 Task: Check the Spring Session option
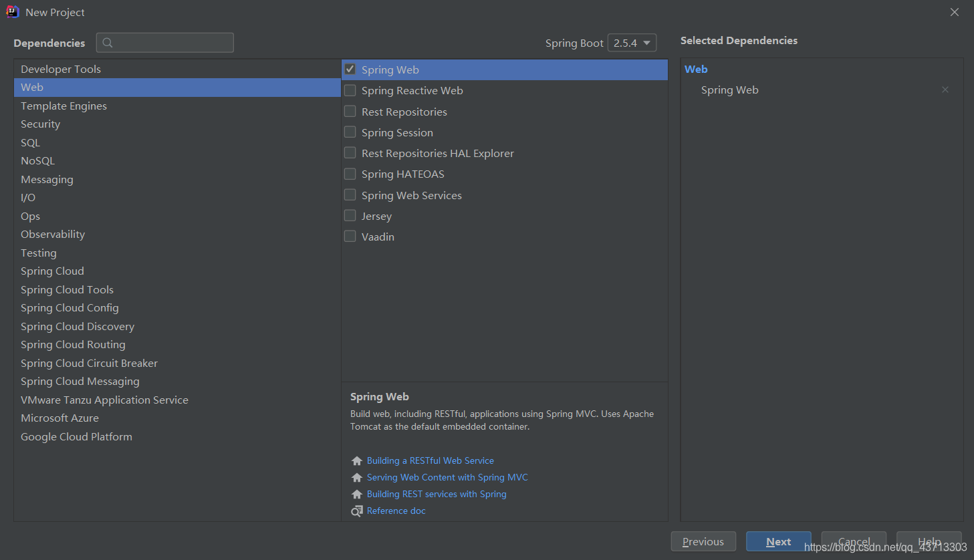pyautogui.click(x=350, y=132)
